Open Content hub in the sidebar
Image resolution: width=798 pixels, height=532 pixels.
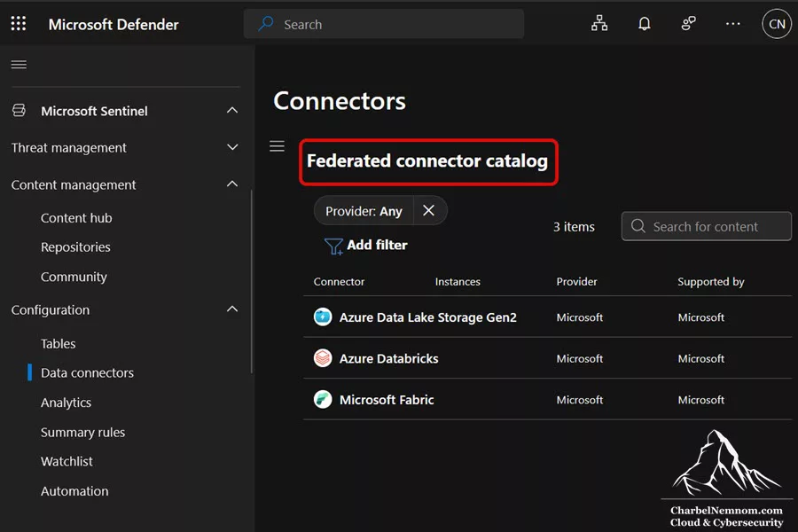(x=76, y=218)
